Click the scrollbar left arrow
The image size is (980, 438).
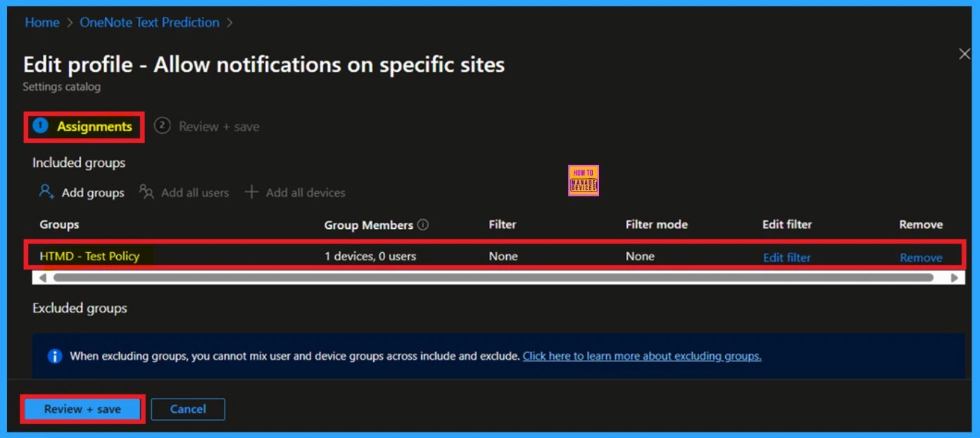point(42,277)
